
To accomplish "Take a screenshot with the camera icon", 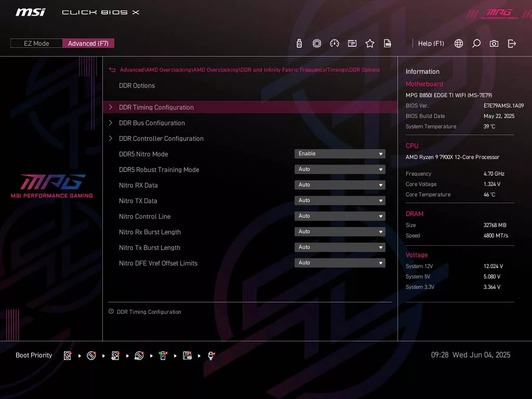I will pos(494,44).
